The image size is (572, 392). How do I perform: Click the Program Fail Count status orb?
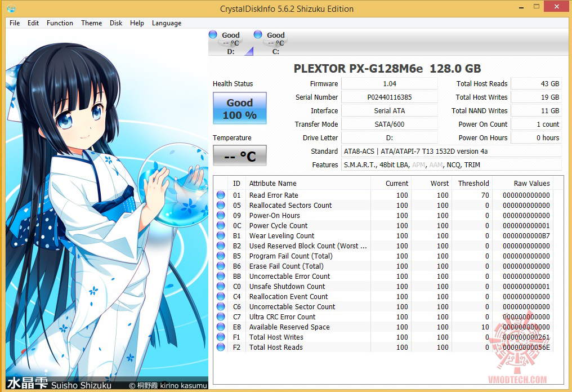point(221,256)
